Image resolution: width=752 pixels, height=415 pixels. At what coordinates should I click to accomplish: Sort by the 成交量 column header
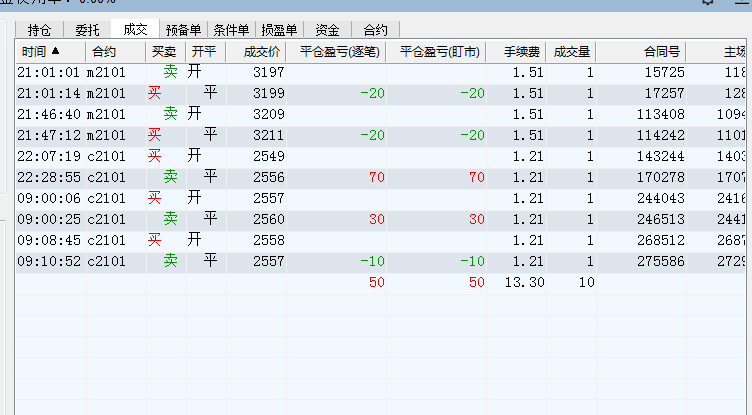pyautogui.click(x=571, y=52)
